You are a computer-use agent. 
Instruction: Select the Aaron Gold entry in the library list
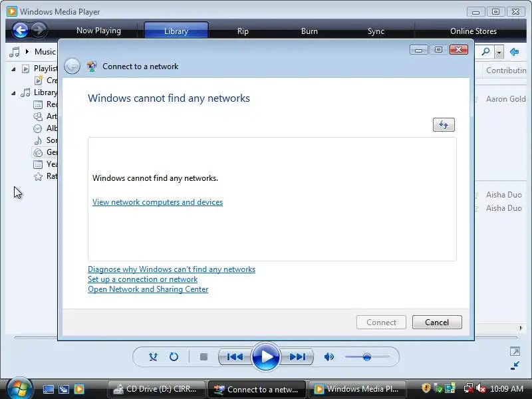[505, 98]
